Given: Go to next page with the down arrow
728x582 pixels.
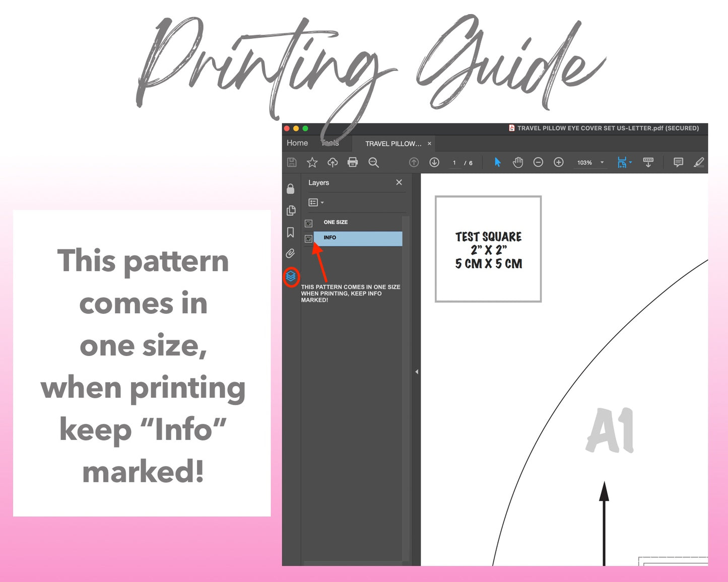Looking at the screenshot, I should click(434, 162).
